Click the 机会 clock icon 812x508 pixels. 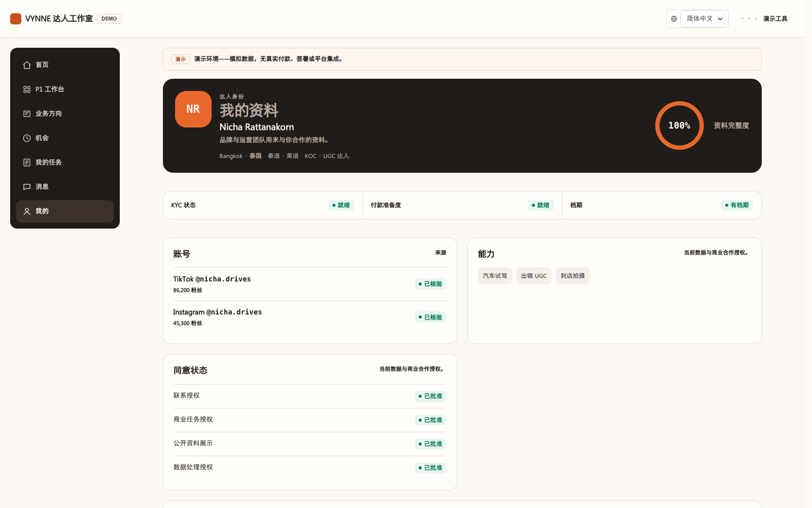pyautogui.click(x=27, y=138)
